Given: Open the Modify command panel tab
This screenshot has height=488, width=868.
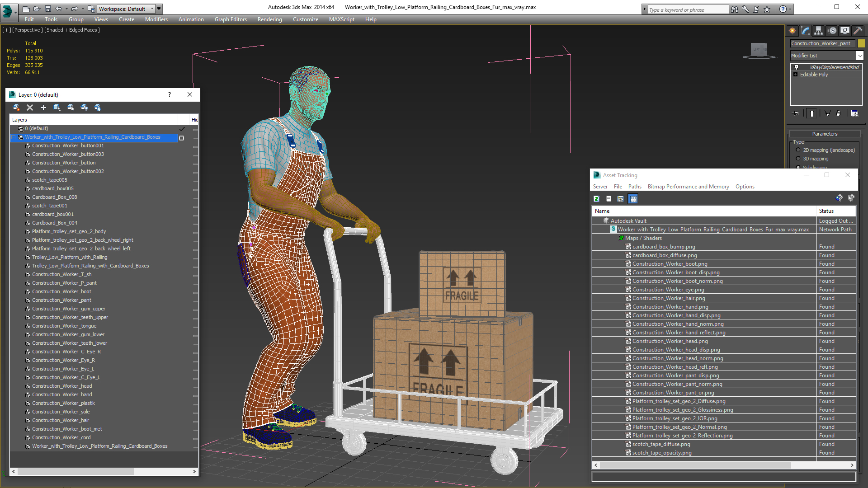Looking at the screenshot, I should tap(805, 31).
